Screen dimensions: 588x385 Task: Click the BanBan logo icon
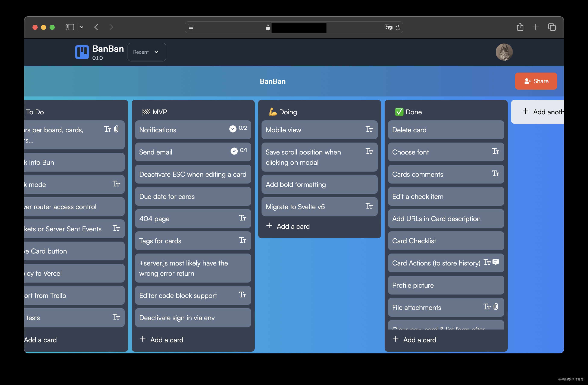click(x=82, y=52)
